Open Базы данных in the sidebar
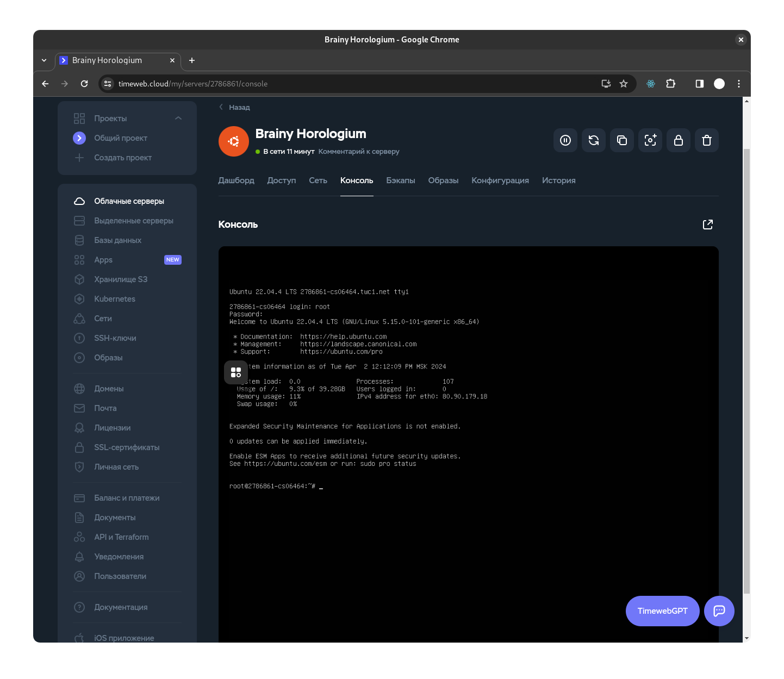Screen dimensions: 784x679 point(118,240)
